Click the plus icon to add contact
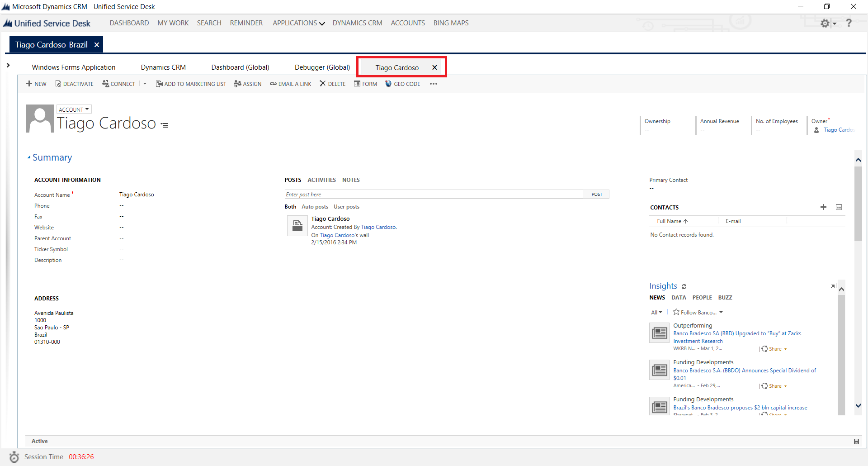This screenshot has height=466, width=868. [x=823, y=207]
